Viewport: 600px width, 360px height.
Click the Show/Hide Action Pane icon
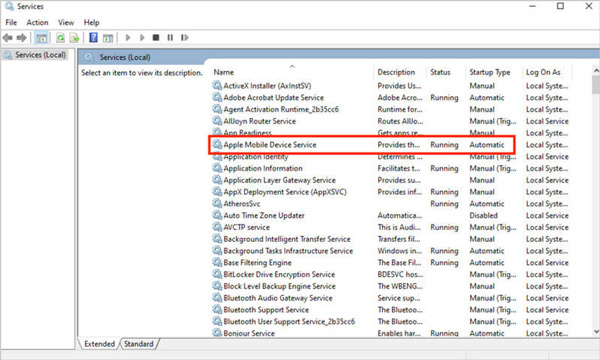[108, 37]
